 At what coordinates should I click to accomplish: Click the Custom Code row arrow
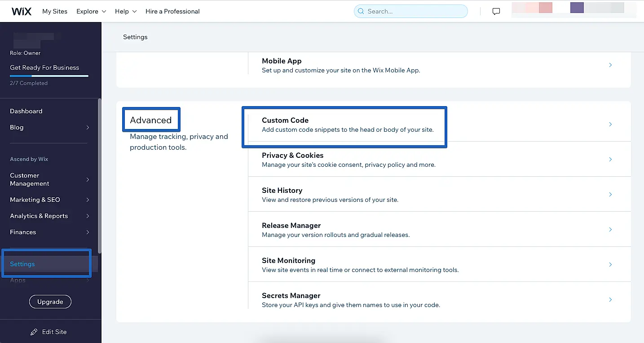610,125
